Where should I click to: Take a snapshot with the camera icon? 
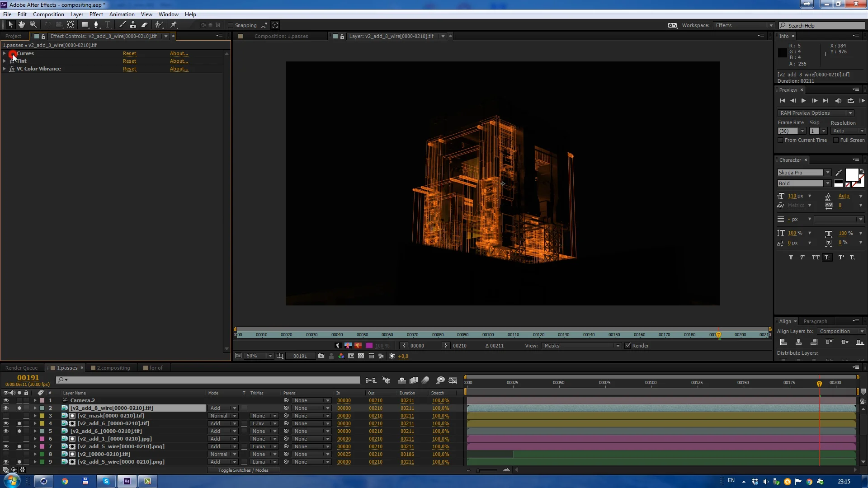[x=321, y=356]
